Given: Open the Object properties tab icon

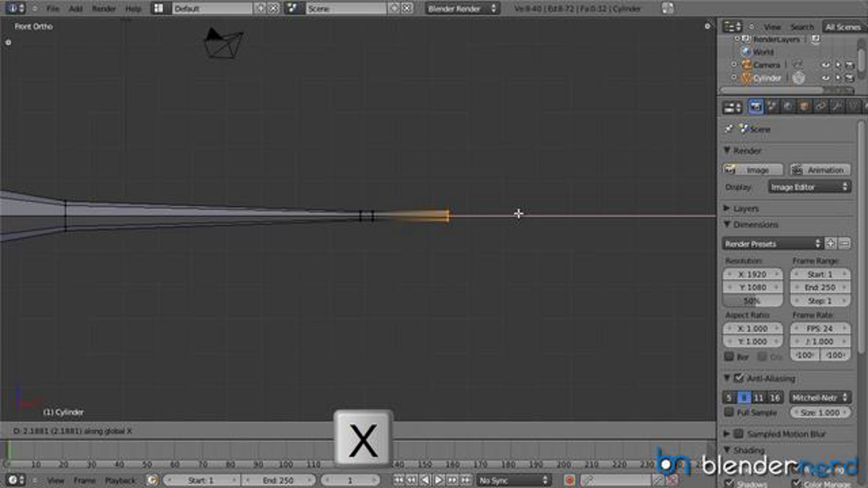Looking at the screenshot, I should [804, 107].
